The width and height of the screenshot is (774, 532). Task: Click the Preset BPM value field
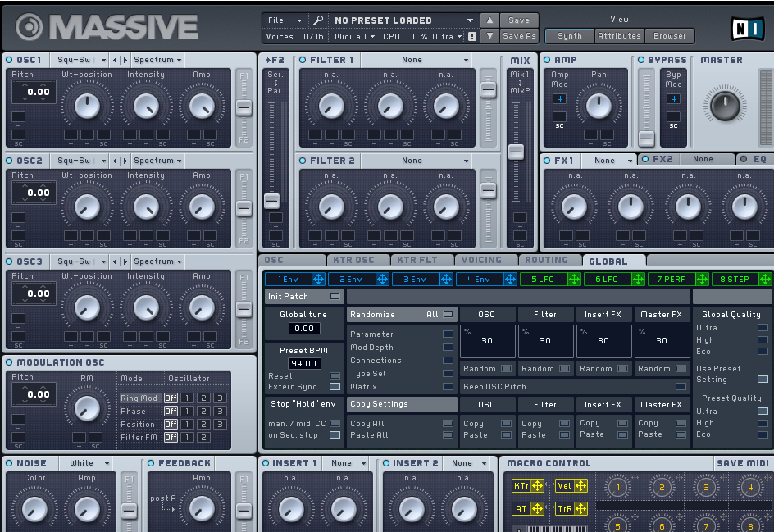point(304,364)
